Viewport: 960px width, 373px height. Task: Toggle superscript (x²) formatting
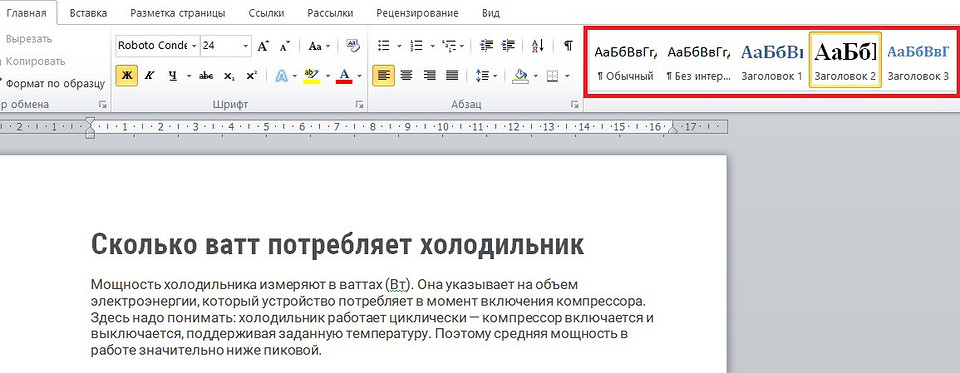click(x=251, y=76)
